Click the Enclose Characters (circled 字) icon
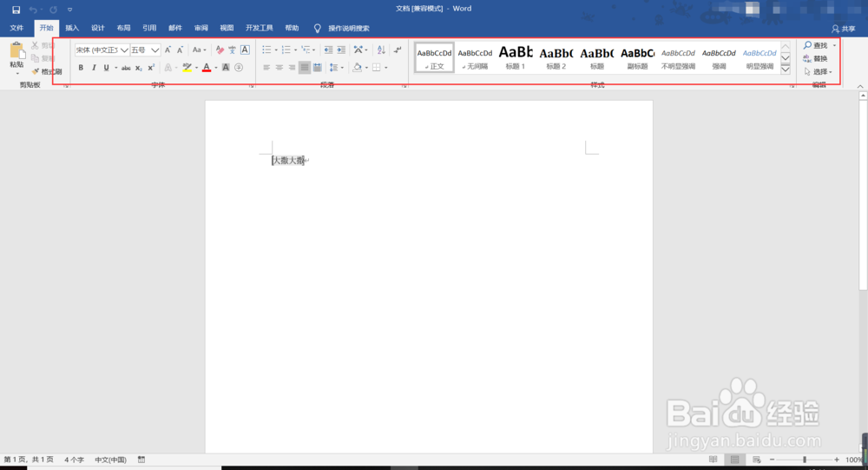Screen dimensions: 868x470 239,68
